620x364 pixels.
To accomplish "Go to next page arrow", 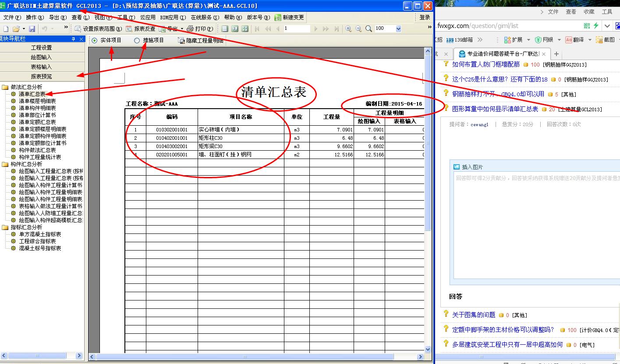I will tap(315, 28).
